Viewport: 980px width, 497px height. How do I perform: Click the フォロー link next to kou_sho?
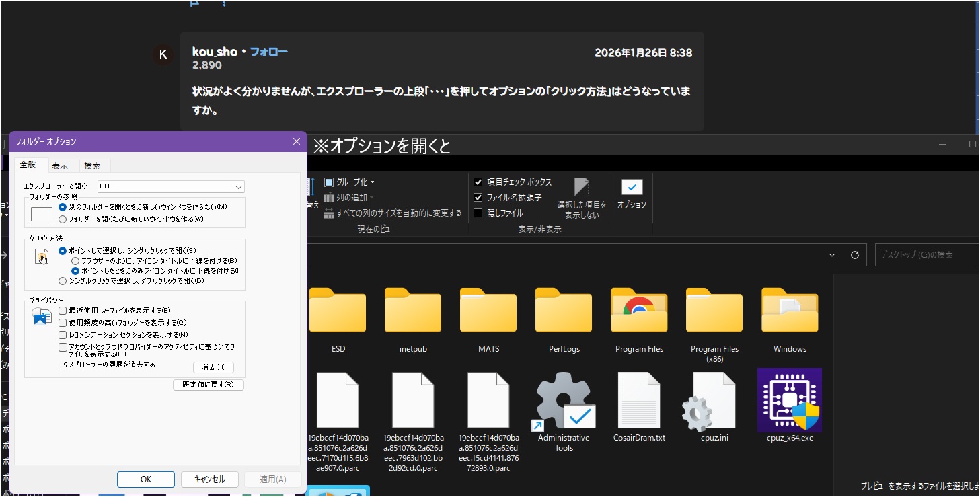[269, 52]
